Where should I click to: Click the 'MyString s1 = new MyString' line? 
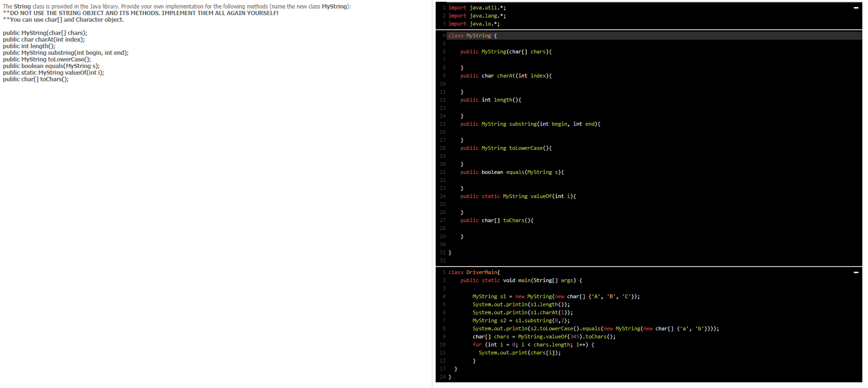(556, 296)
